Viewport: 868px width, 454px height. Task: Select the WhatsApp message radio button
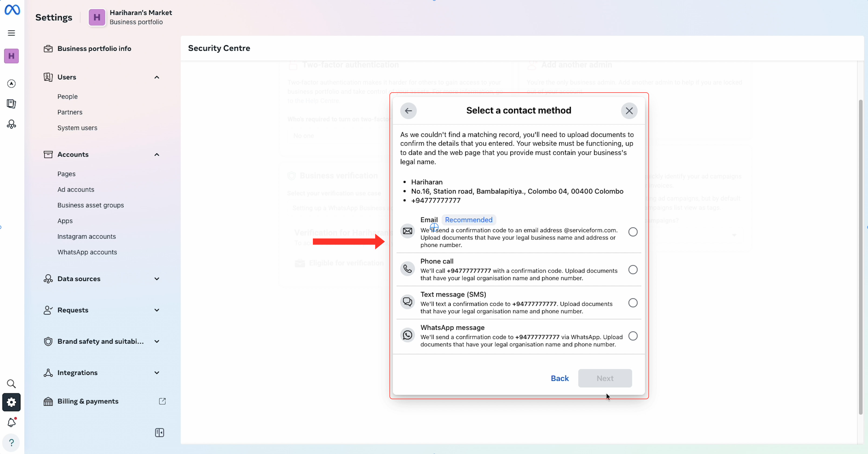click(x=633, y=336)
